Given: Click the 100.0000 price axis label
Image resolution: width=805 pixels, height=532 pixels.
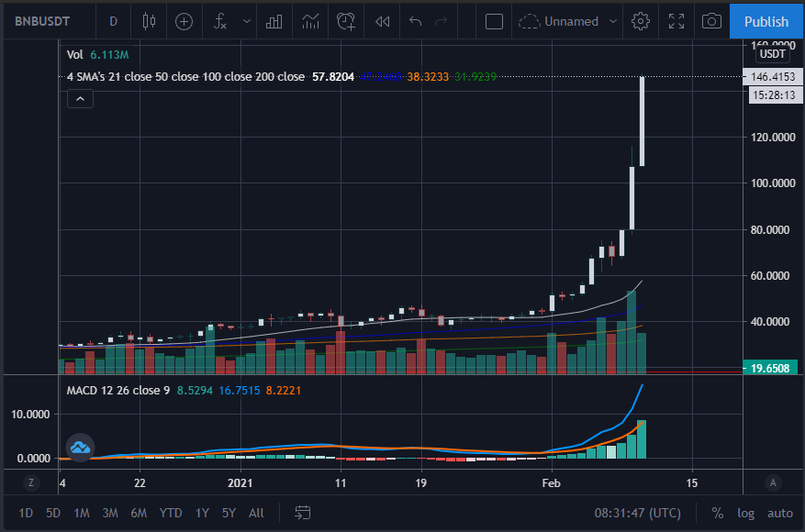Looking at the screenshot, I should [x=773, y=183].
